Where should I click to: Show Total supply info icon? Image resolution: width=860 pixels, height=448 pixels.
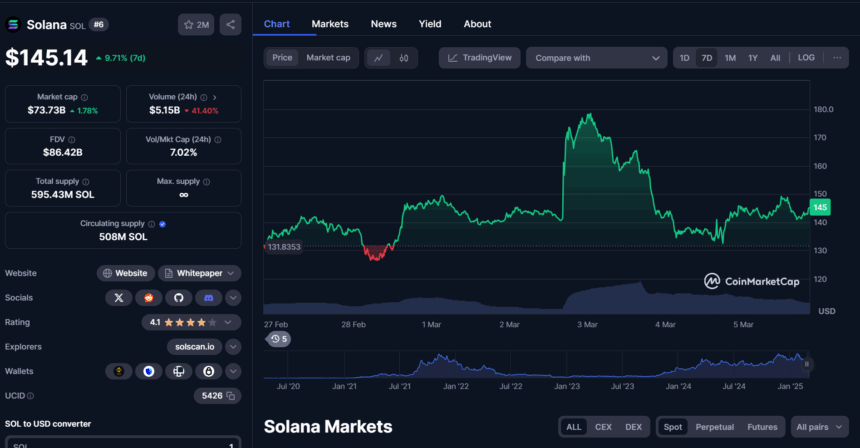coord(86,182)
